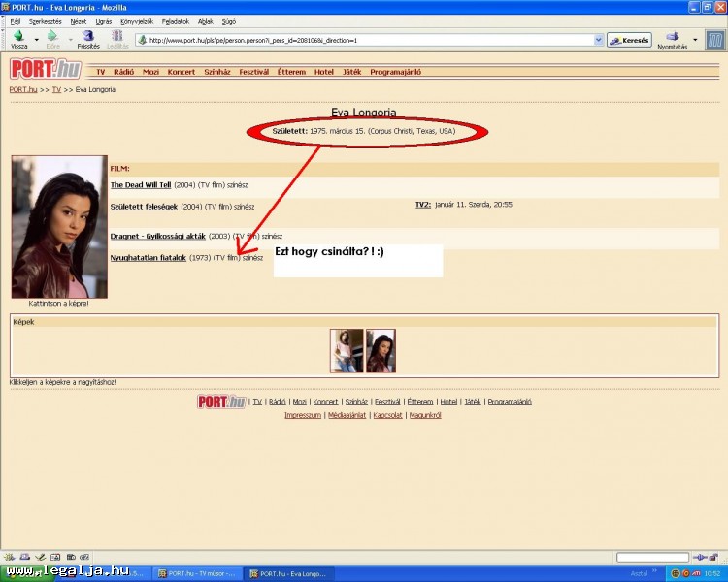Viewport: 728px width, 582px height.
Task: Open the Print button dropdown arrow
Action: pyautogui.click(x=694, y=40)
